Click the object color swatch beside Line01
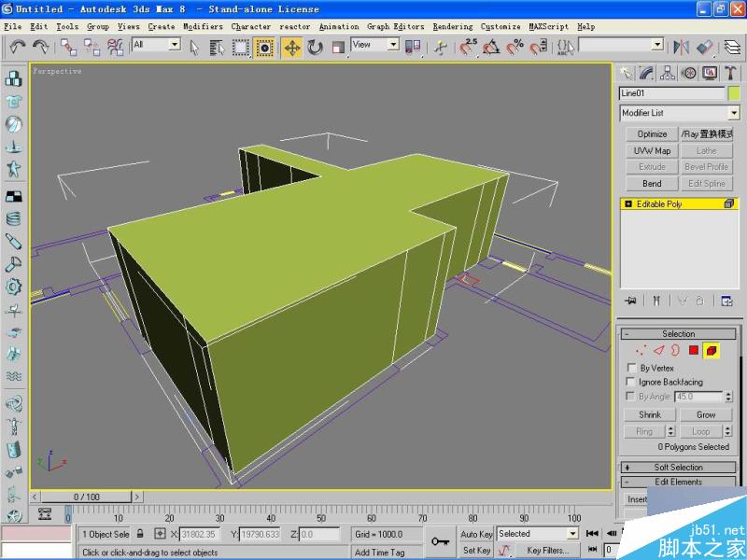The height and width of the screenshot is (560, 747). (737, 93)
